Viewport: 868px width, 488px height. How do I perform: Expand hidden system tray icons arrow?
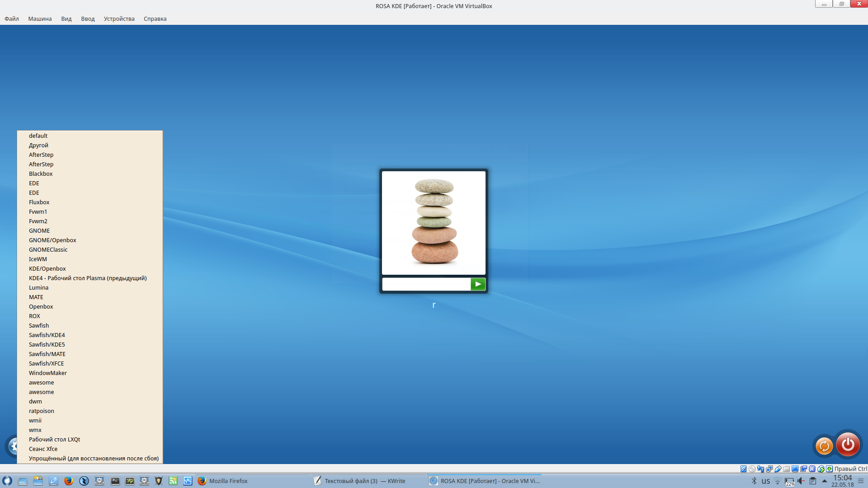[x=824, y=481]
